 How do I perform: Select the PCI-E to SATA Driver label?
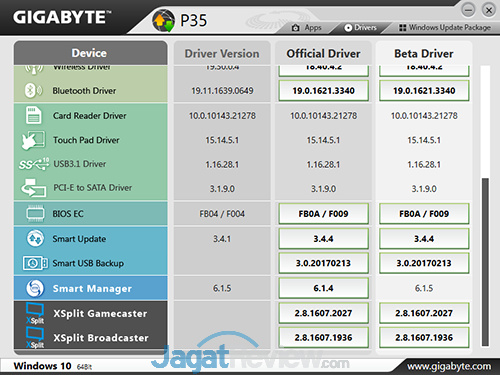pyautogui.click(x=93, y=188)
